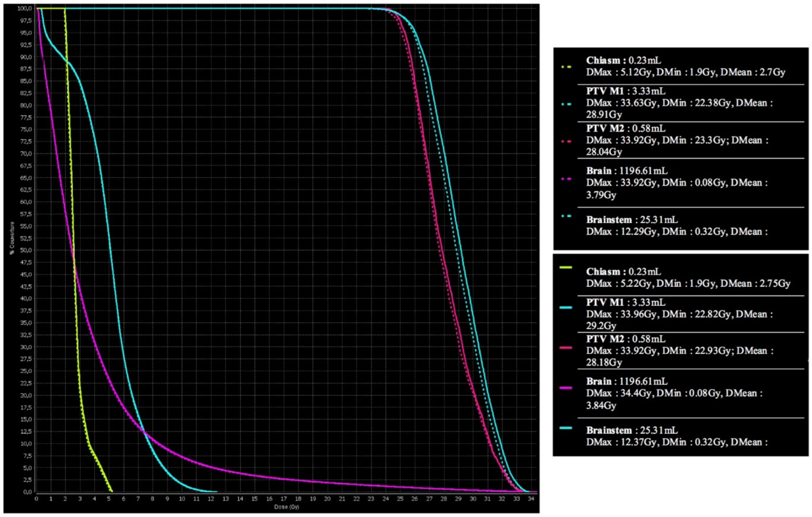Click the % Couverture y-axis label
This screenshot has width=812, height=517.
(12, 238)
